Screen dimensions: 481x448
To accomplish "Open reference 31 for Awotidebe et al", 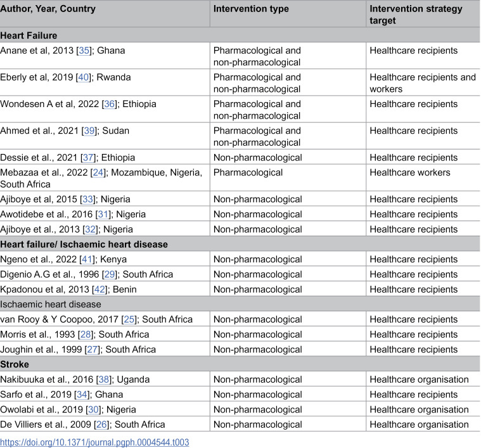I will (103, 214).
